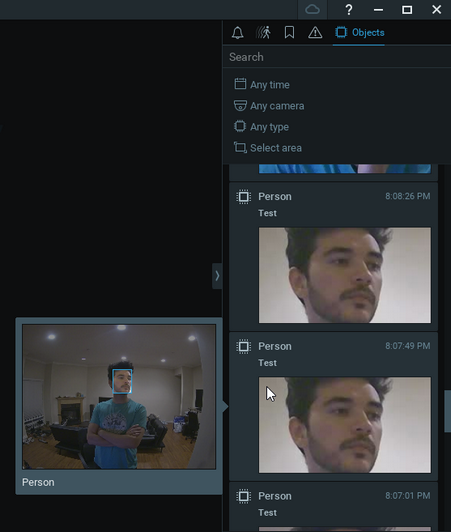This screenshot has width=451, height=532.
Task: Click the Person preview tooltip image
Action: [x=119, y=397]
